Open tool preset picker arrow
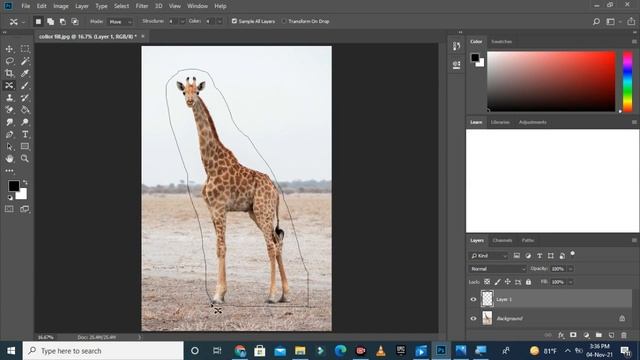 24,22
